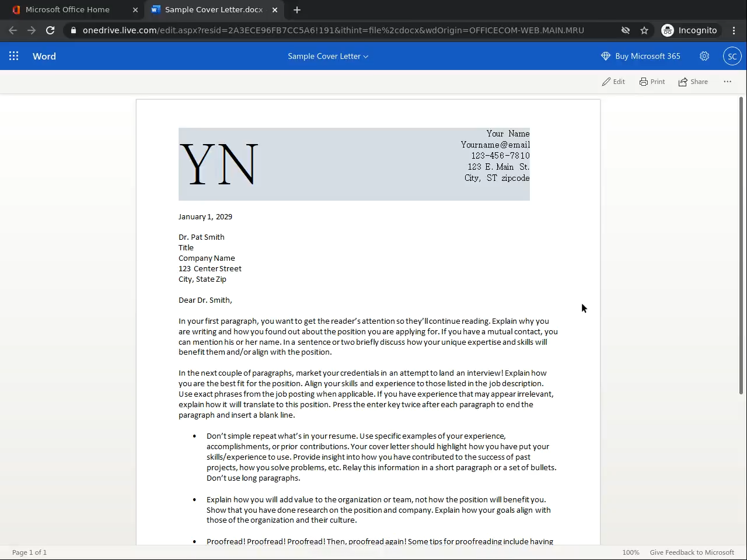Bookmark this page with the star icon
This screenshot has width=747, height=560.
pos(644,30)
